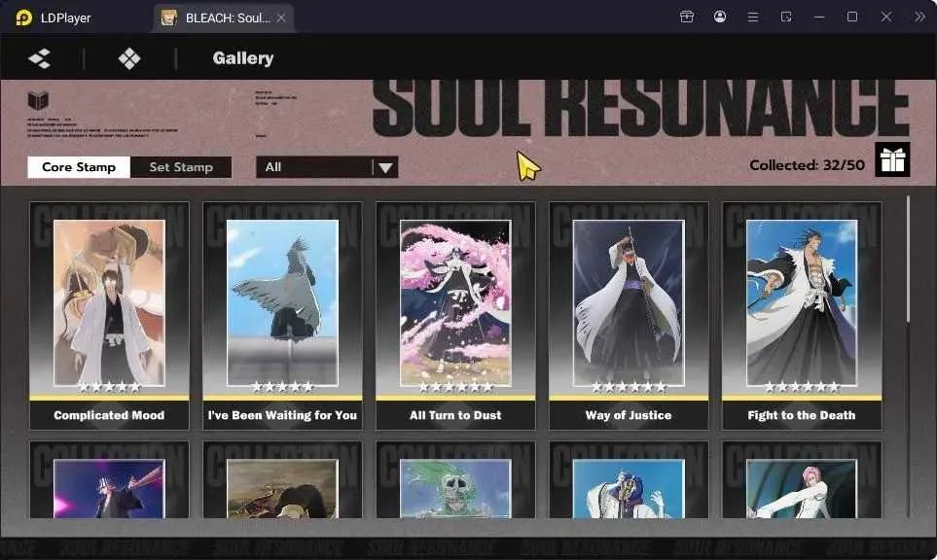This screenshot has width=937, height=560.
Task: Click the gallery vertical scrollbar
Action: [909, 260]
